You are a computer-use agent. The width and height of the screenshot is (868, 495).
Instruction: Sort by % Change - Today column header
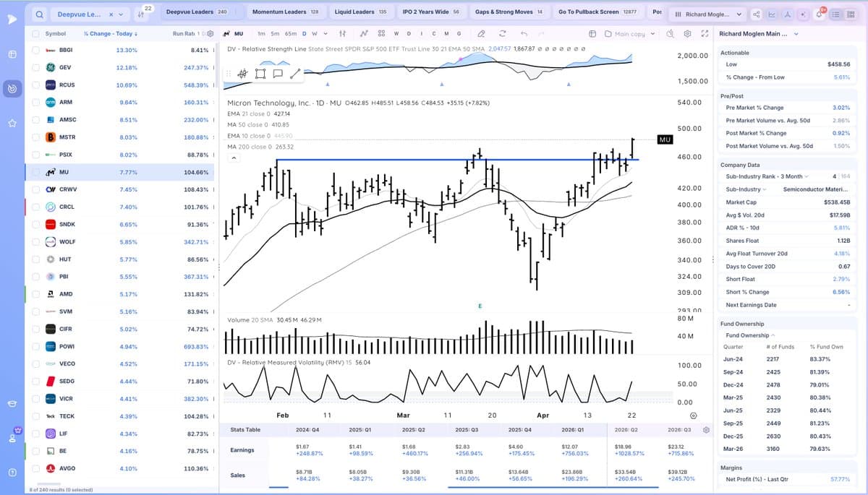click(111, 33)
